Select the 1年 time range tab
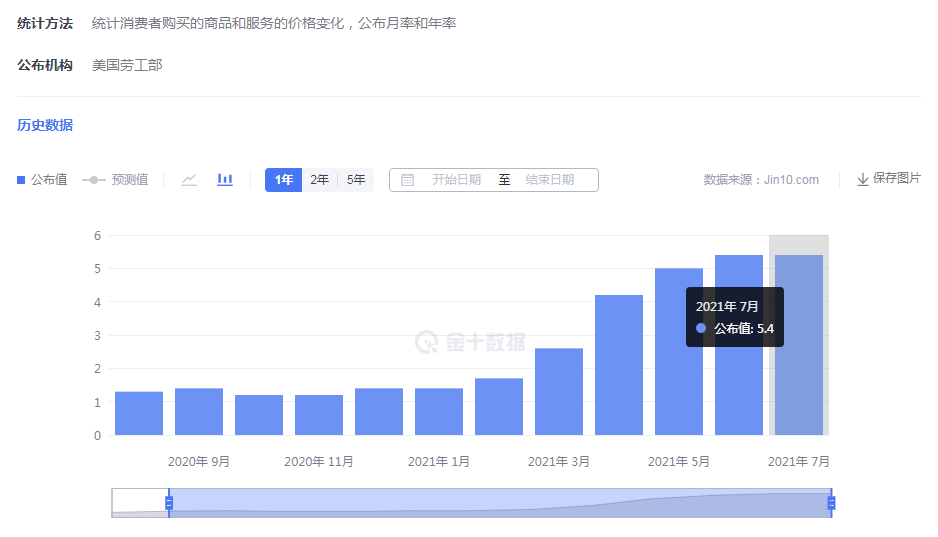Viewport: 938px width, 537px height. click(x=284, y=180)
